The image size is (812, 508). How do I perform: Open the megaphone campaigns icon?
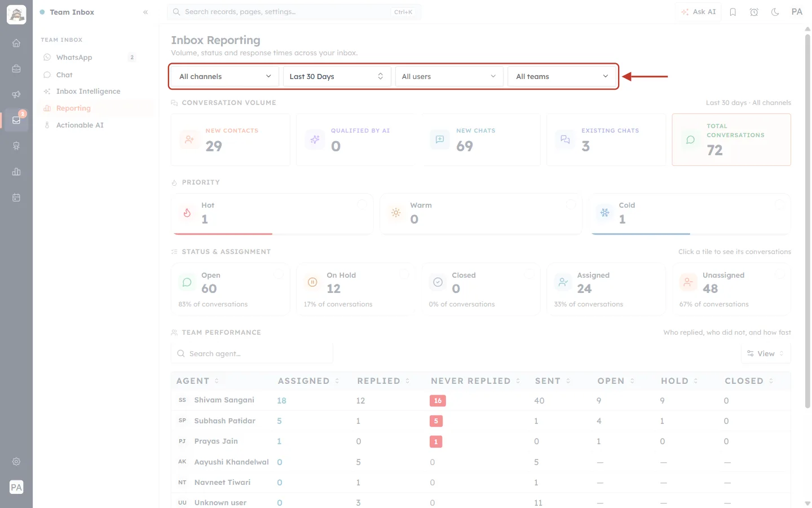coord(16,94)
